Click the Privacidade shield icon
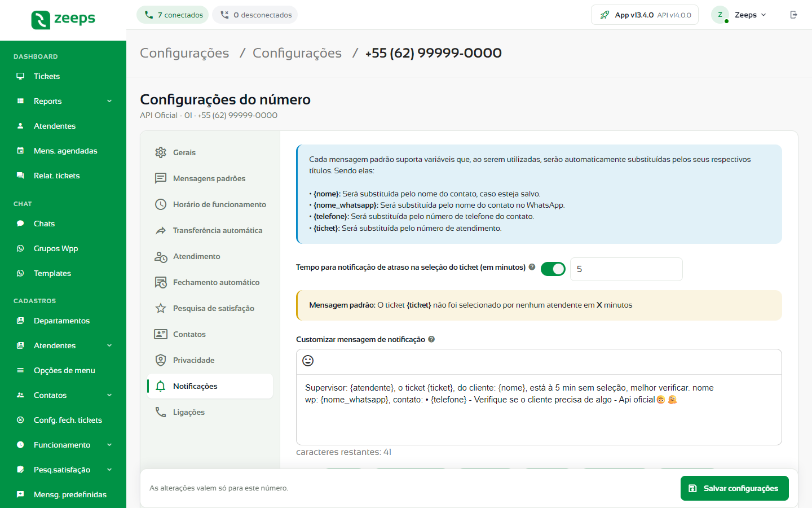Image resolution: width=812 pixels, height=508 pixels. (161, 360)
